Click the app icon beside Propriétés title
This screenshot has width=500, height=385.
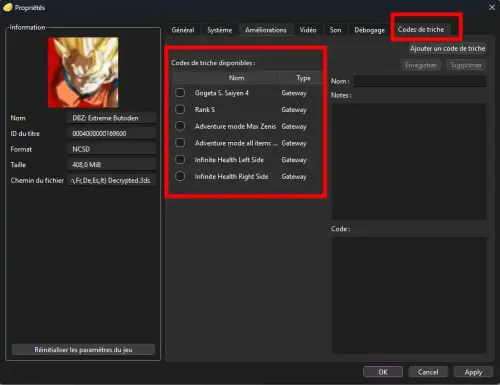point(7,7)
